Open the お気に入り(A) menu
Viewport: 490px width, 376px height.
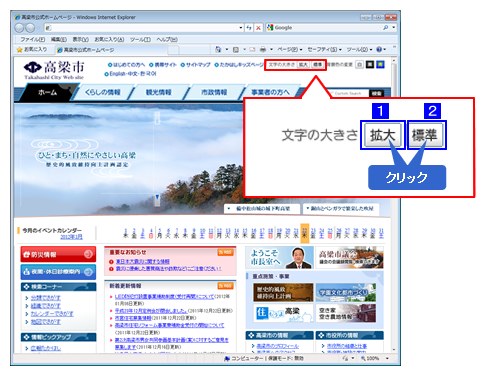[109, 39]
